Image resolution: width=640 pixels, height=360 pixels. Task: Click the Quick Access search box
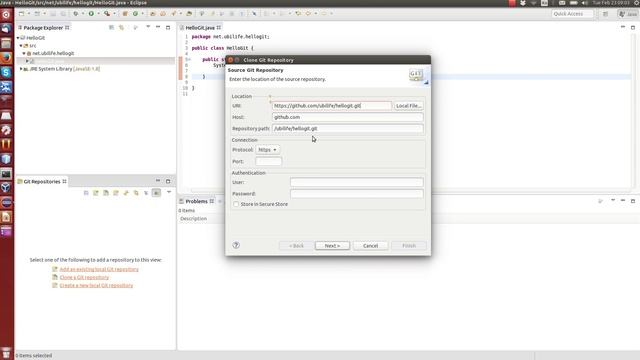[572, 14]
